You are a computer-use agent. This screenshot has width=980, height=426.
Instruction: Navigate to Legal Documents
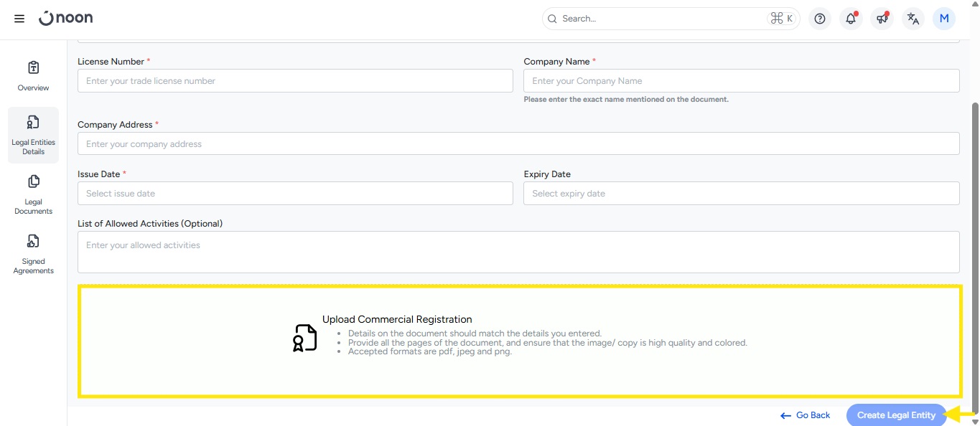click(33, 194)
